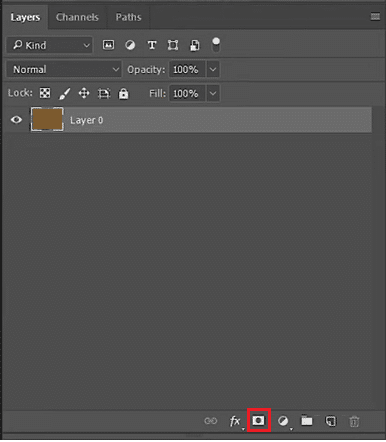Create new fill or adjustment layer
This screenshot has height=442, width=386.
click(283, 421)
